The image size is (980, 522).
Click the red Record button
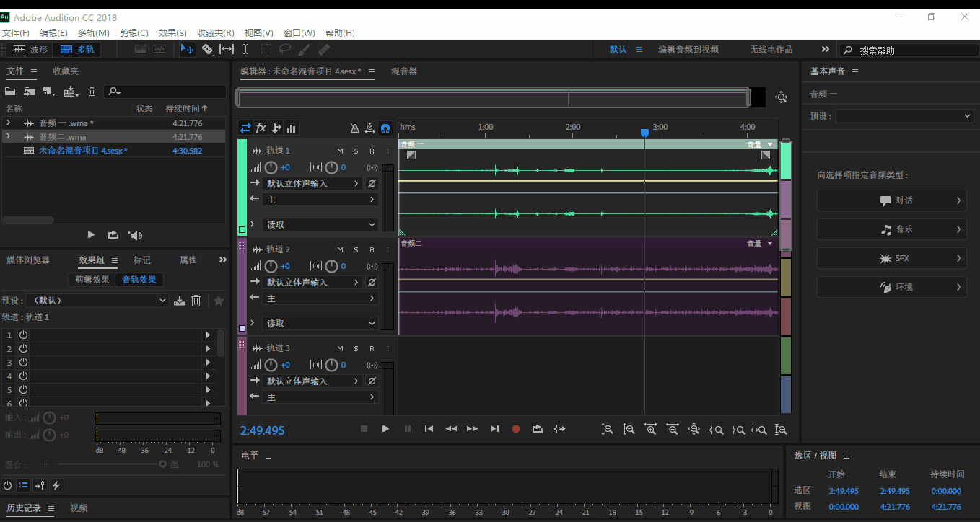pyautogui.click(x=515, y=429)
